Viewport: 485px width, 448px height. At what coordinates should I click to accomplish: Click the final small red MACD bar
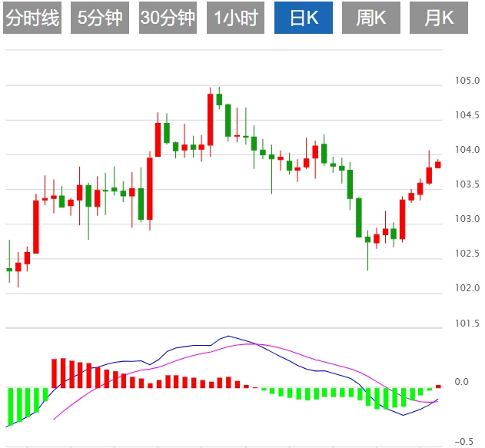click(438, 387)
